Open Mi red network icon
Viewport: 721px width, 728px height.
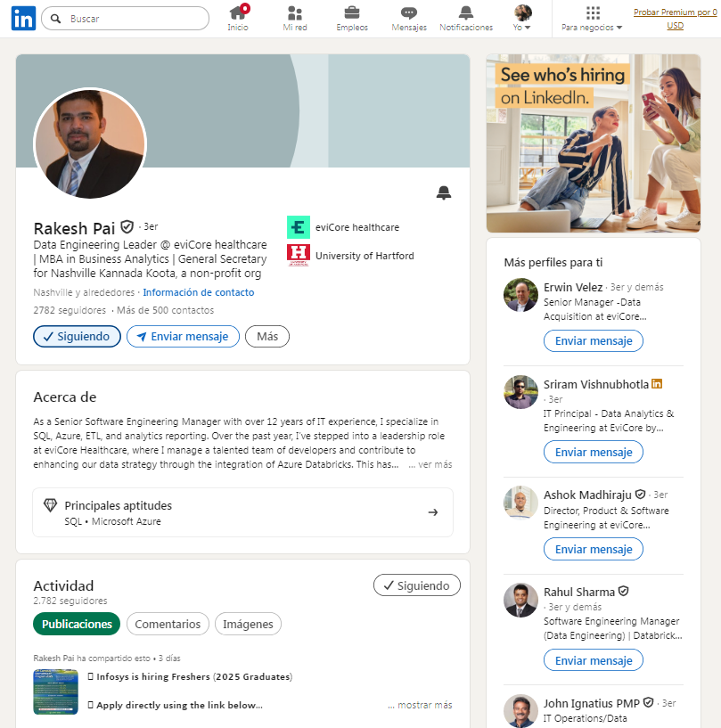(295, 19)
